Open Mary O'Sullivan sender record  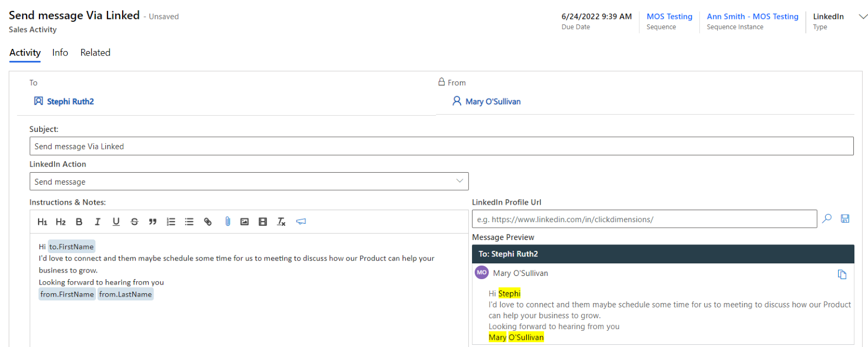[493, 102]
